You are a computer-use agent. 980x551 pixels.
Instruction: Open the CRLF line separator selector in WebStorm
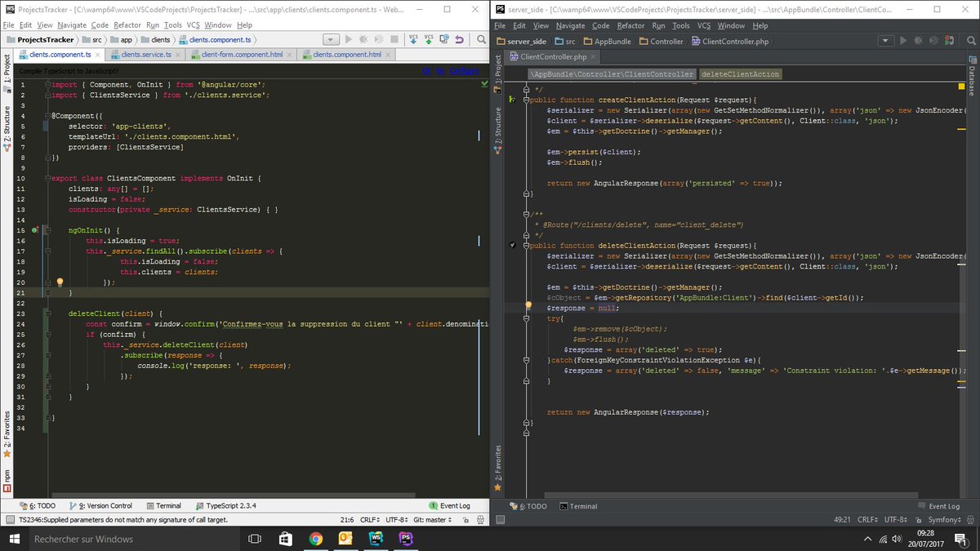point(371,519)
